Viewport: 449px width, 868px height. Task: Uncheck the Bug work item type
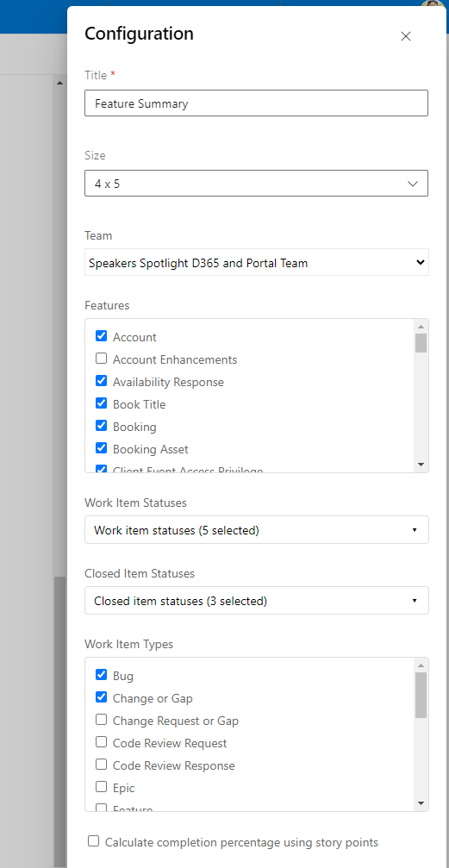tap(102, 674)
